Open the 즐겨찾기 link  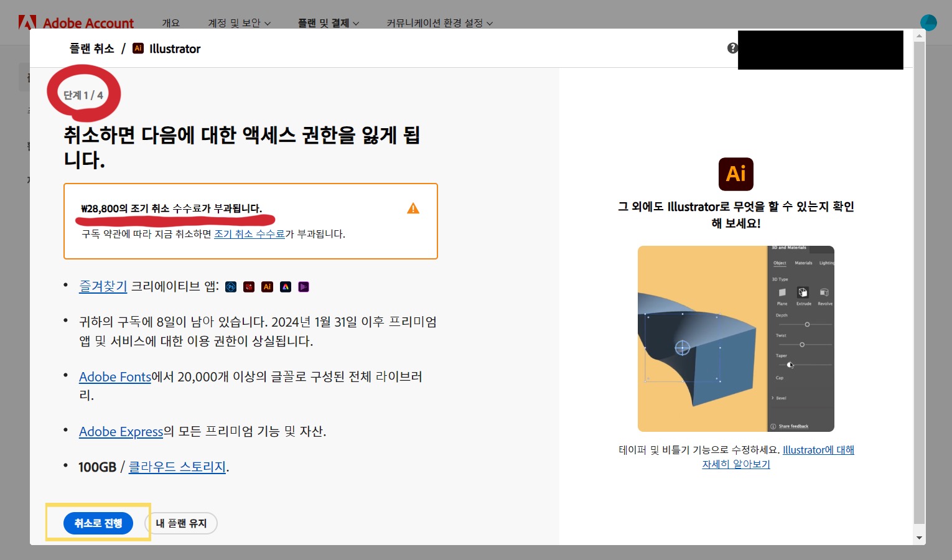tap(103, 286)
